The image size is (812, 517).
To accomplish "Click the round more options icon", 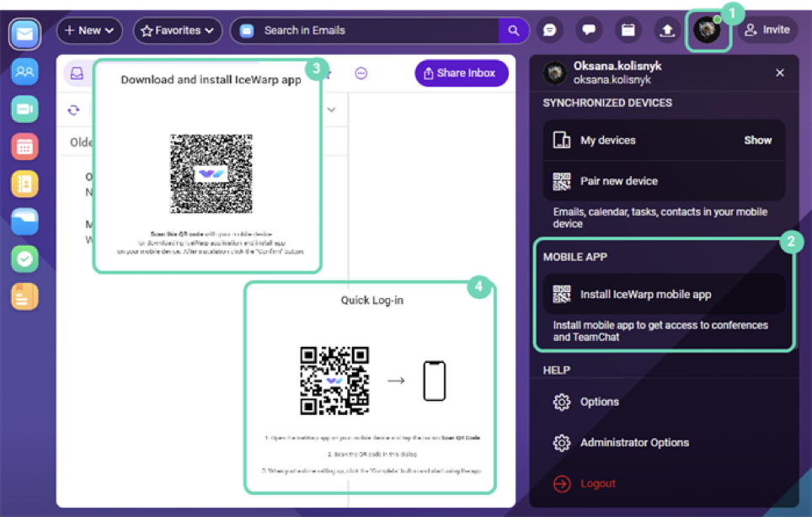I will pyautogui.click(x=361, y=73).
